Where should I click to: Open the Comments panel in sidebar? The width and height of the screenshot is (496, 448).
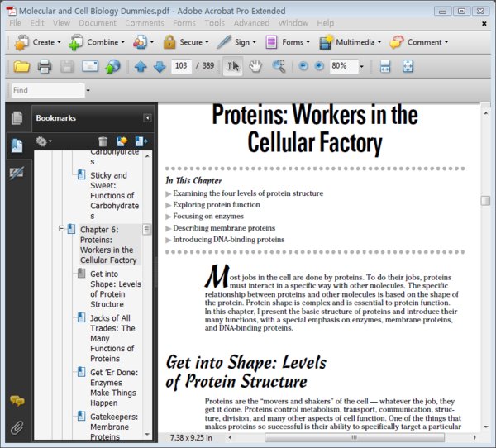coord(17,401)
